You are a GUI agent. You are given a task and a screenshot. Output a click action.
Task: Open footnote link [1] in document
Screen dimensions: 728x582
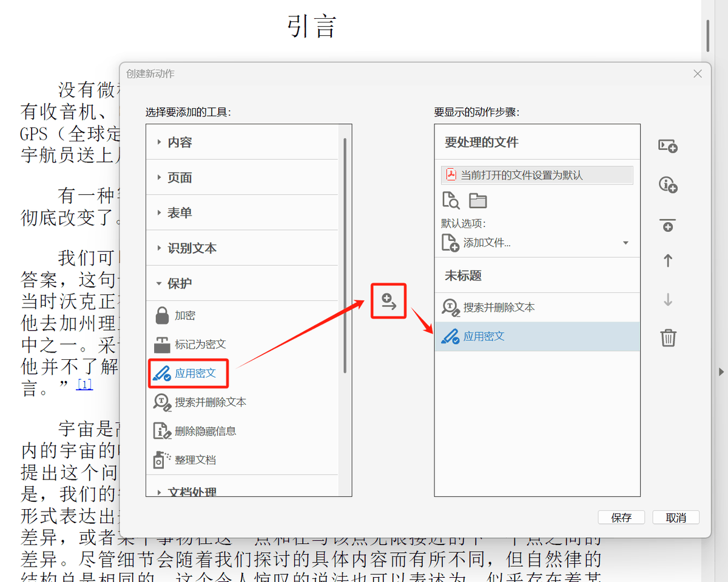pos(85,384)
